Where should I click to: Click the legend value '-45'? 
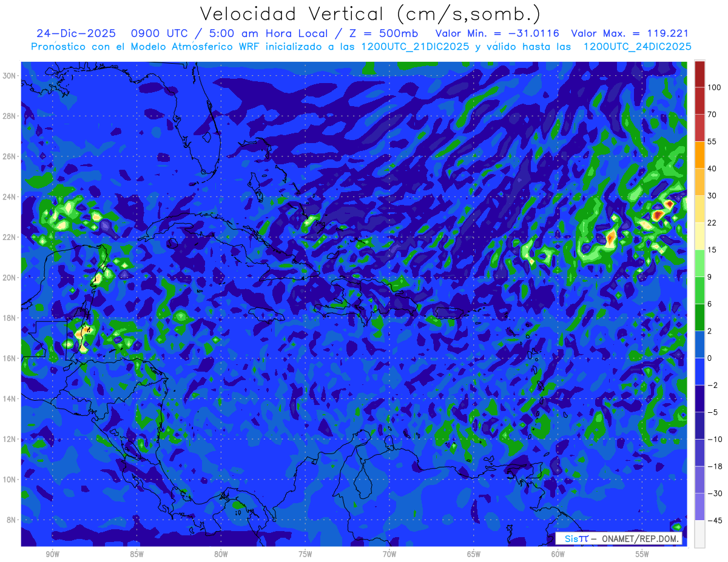[x=714, y=520]
